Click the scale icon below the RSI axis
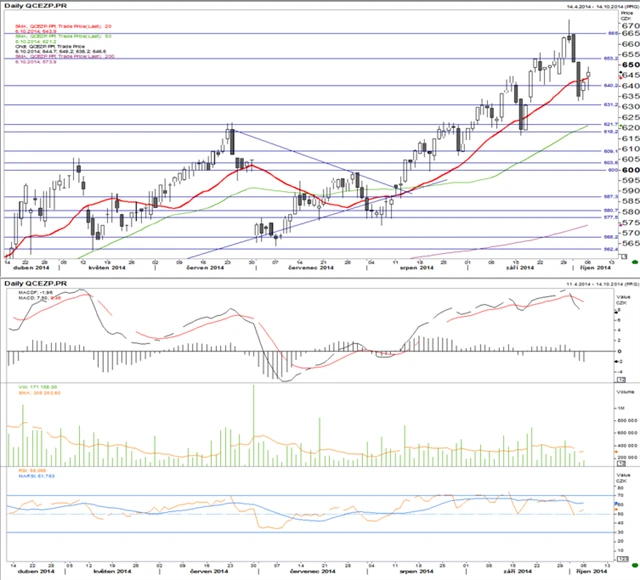The height and width of the screenshot is (580, 640). tap(624, 559)
